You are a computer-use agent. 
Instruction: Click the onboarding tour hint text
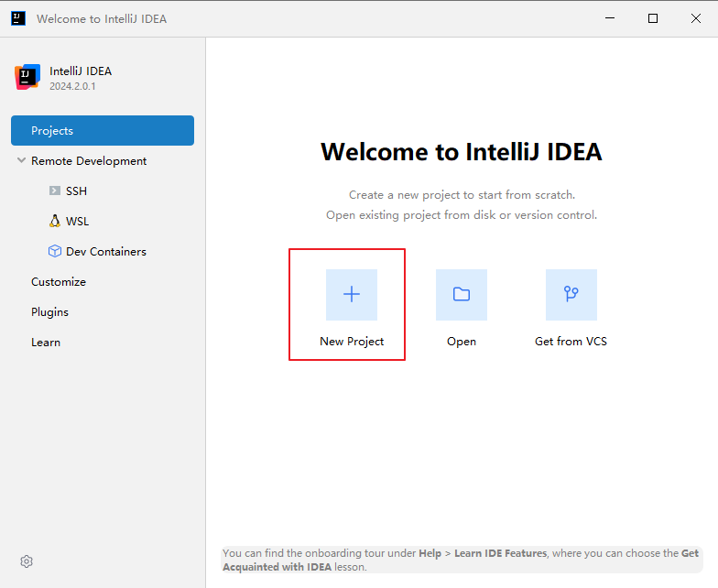tap(461, 560)
